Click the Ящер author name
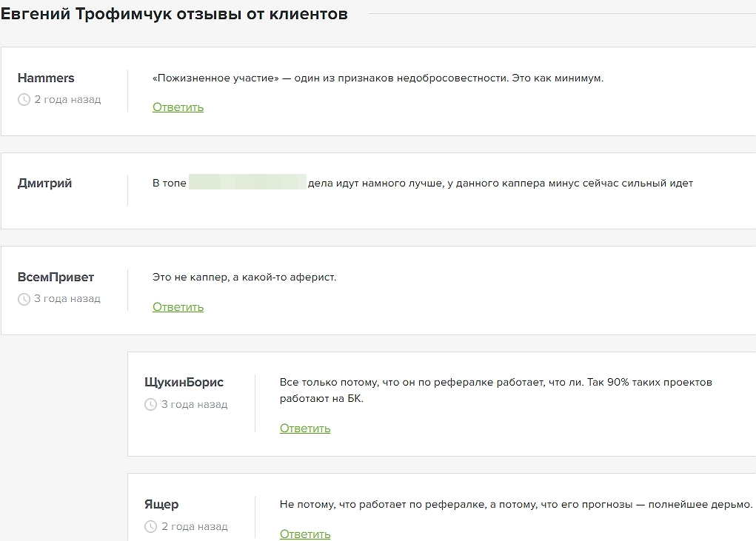The image size is (756, 541). (x=161, y=505)
